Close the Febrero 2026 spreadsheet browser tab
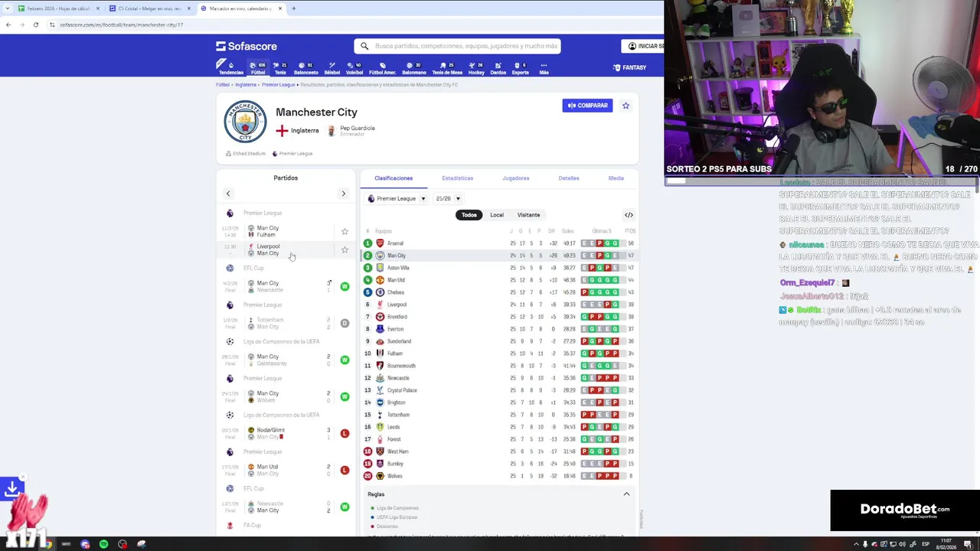980x551 pixels. 98,8
